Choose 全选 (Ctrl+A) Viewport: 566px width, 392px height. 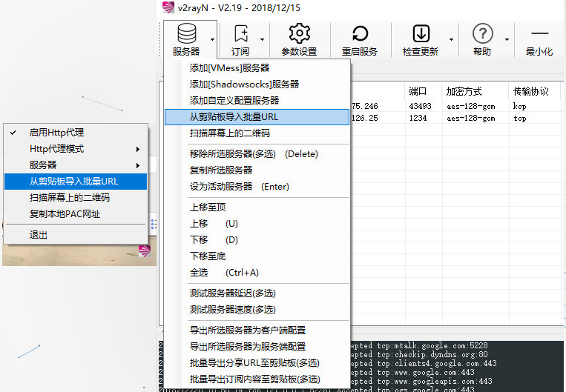coord(257,273)
